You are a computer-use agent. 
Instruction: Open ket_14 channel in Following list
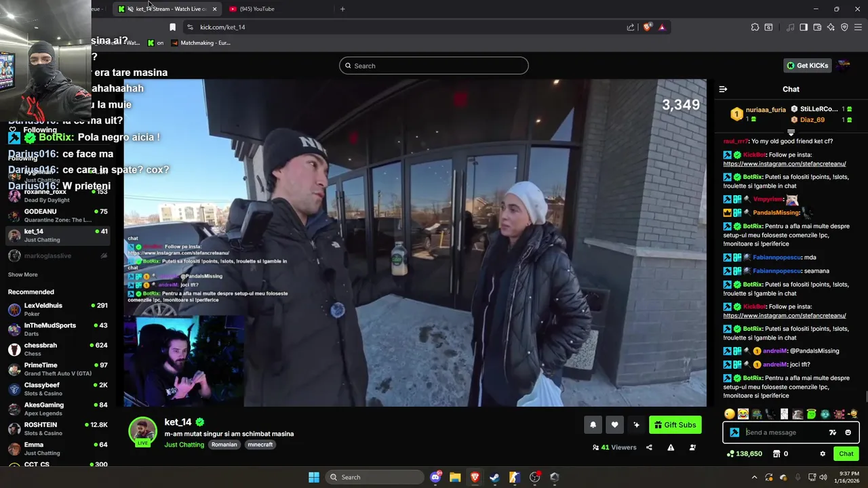point(57,235)
